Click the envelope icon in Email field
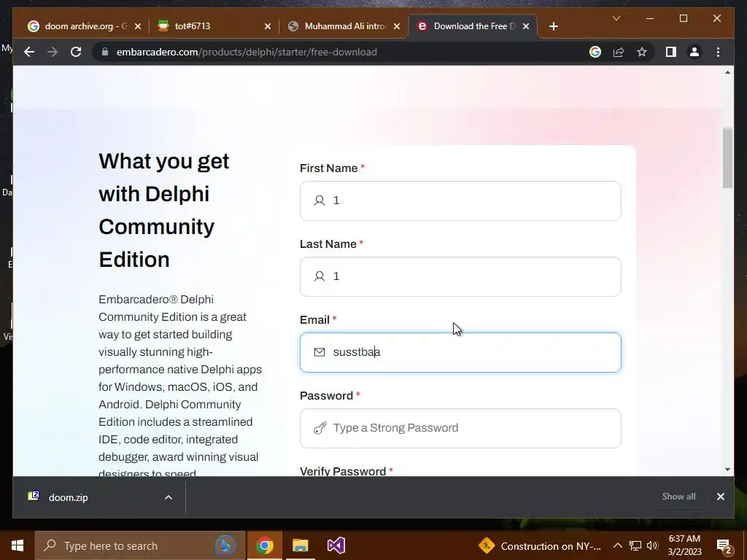Image resolution: width=747 pixels, height=560 pixels. tap(320, 352)
